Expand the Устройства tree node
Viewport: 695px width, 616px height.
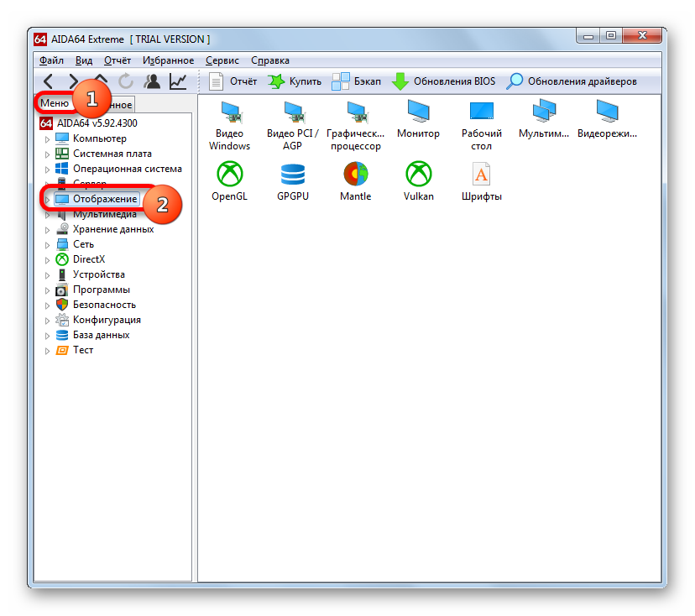tap(48, 275)
